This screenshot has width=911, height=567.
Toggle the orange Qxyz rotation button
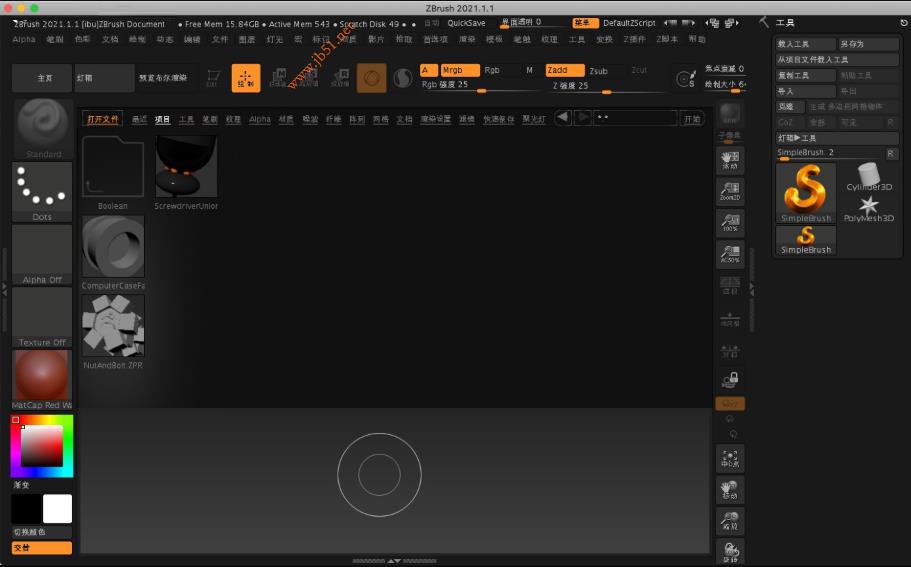click(x=730, y=403)
